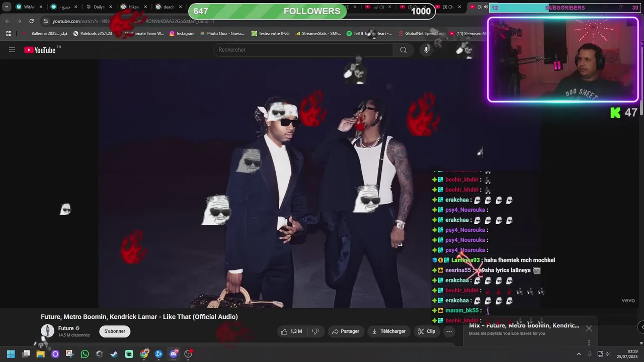Go back with browser arrow
This screenshot has height=362, width=644.
[7, 21]
